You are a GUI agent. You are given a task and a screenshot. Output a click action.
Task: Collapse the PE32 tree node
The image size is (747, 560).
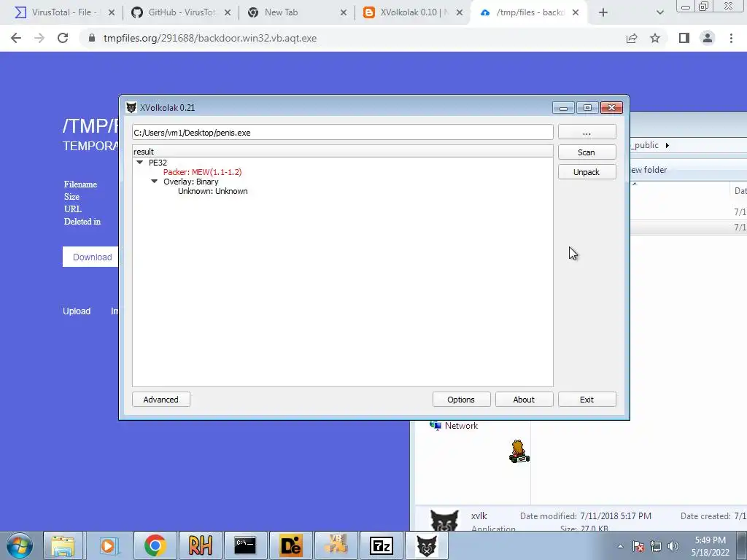[139, 163]
